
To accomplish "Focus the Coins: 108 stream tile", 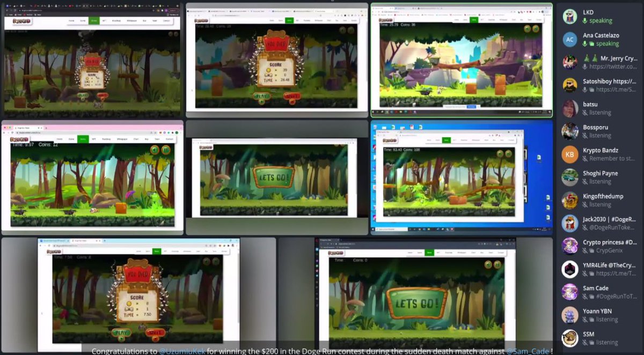I will (x=462, y=177).
